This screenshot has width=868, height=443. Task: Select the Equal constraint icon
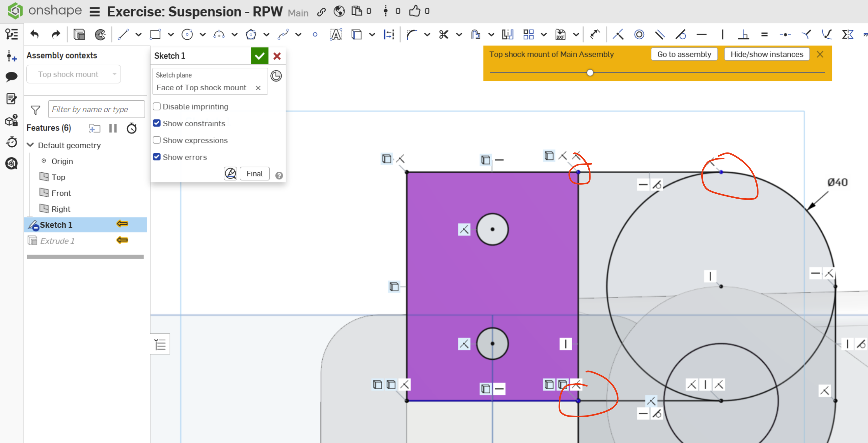pos(765,34)
